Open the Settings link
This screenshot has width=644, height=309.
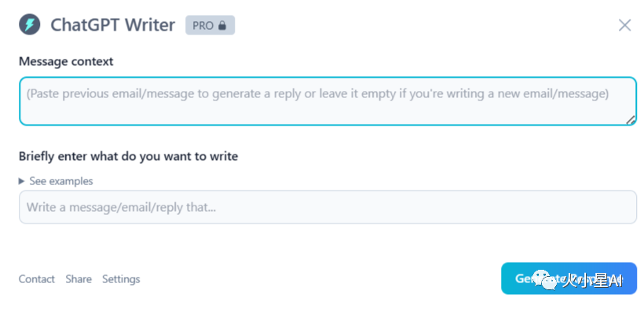point(121,279)
